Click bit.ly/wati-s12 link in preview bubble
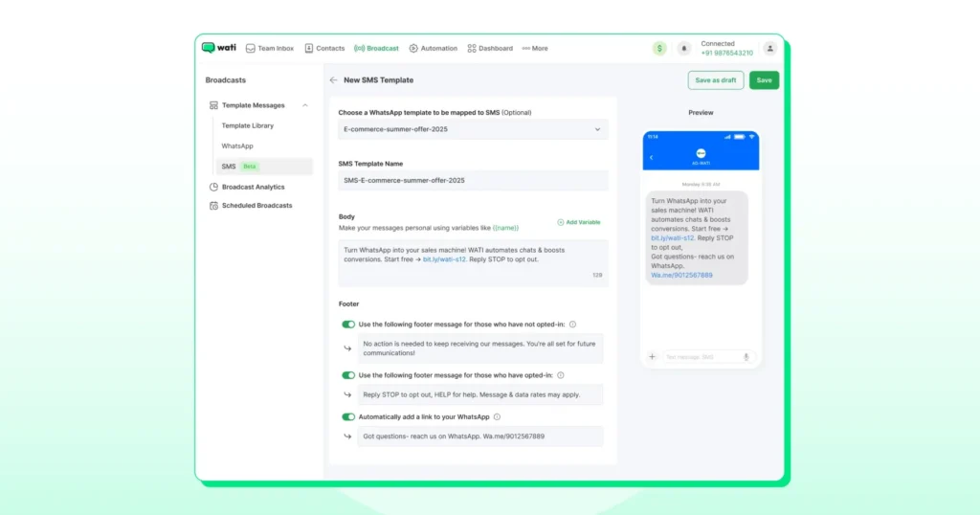The image size is (980, 515). tap(672, 238)
